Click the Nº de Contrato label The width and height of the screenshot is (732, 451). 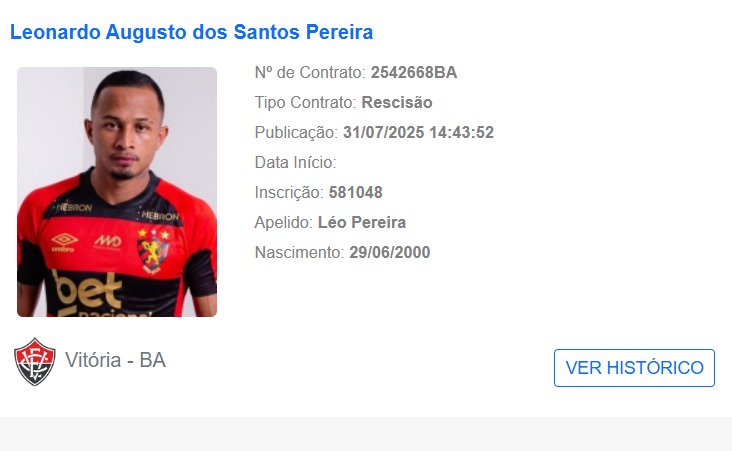click(310, 72)
